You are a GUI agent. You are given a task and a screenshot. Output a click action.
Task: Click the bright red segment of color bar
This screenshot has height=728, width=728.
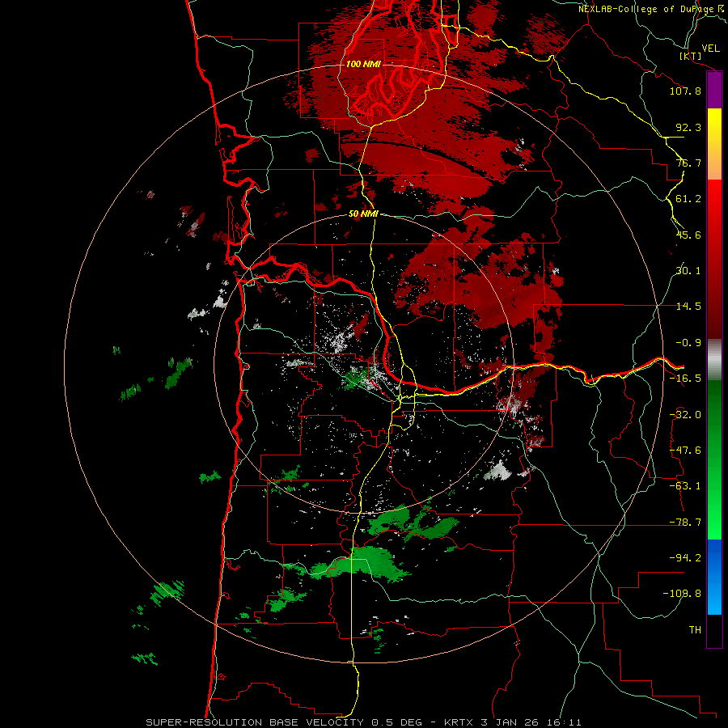coord(714,259)
